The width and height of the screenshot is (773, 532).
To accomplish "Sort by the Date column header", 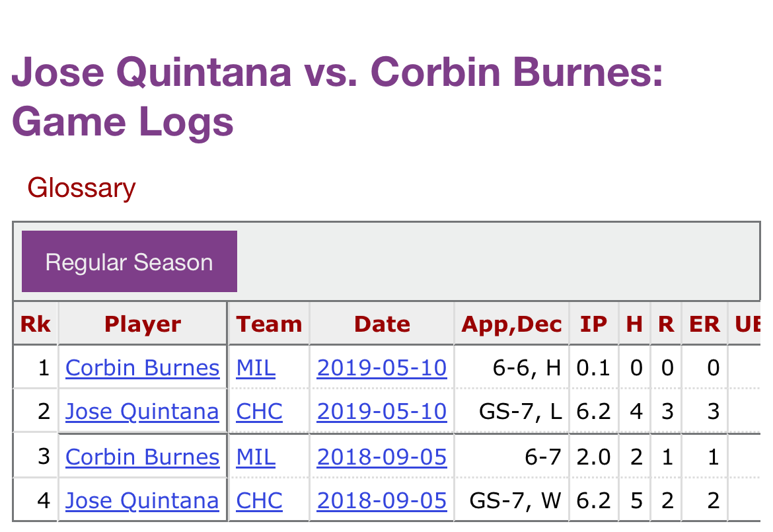I will point(382,324).
